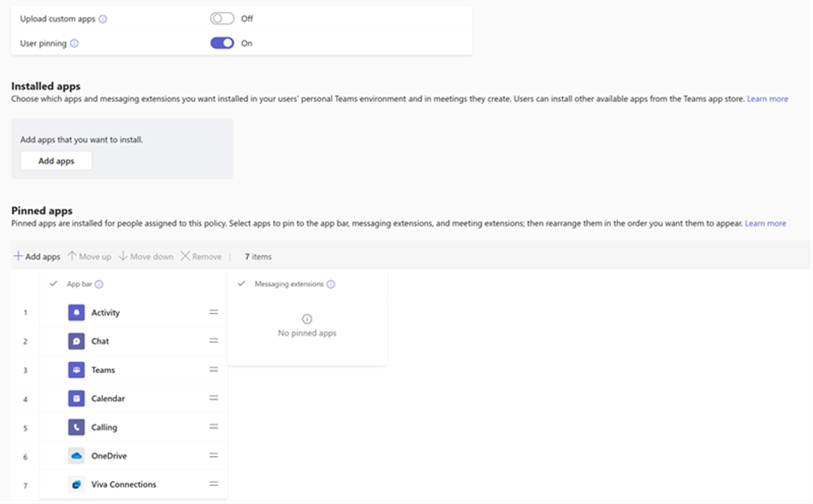Select the Calling app icon

[75, 427]
